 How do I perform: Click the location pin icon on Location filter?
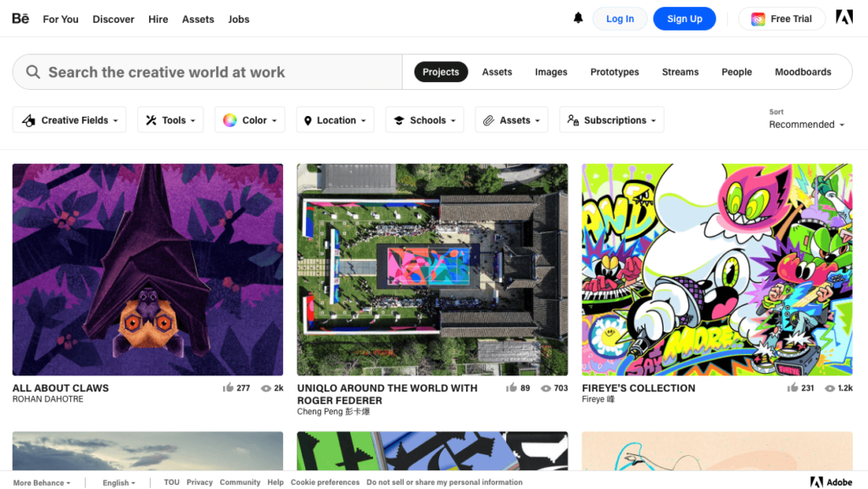pos(309,119)
